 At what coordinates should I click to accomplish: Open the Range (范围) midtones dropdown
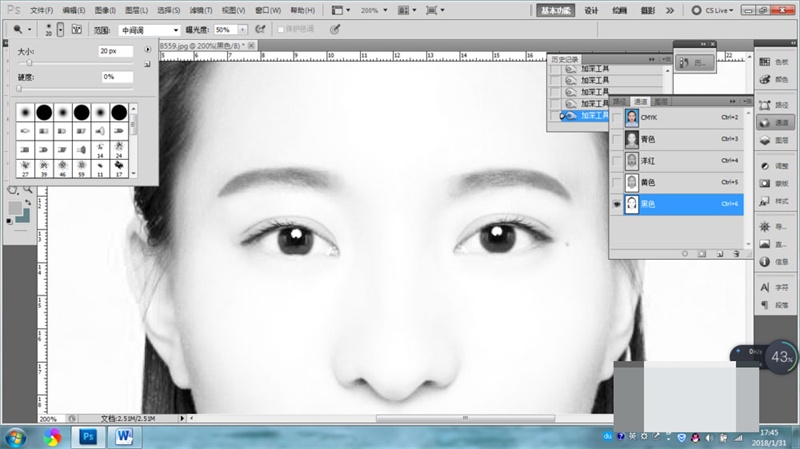tap(150, 30)
